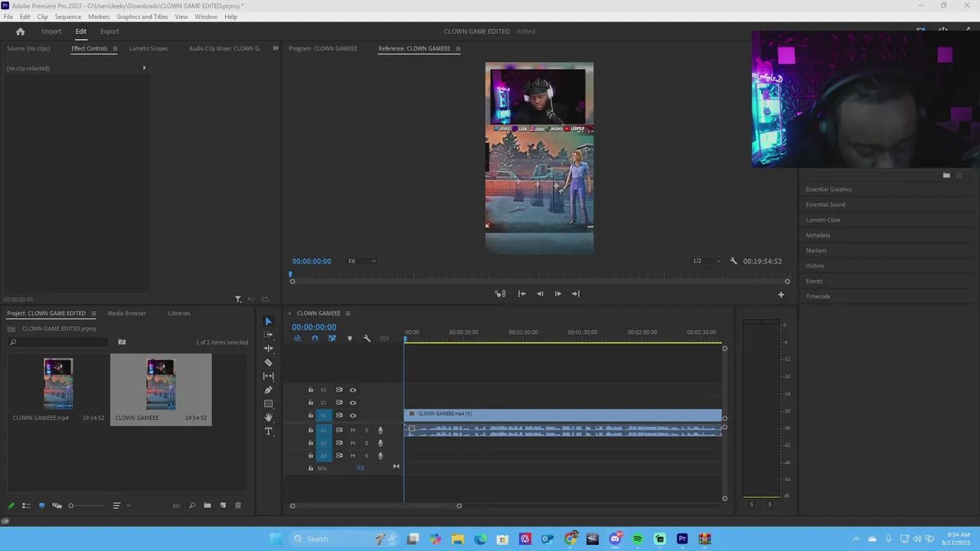Enable voice-over record on track A3
980x551 pixels.
(x=380, y=456)
